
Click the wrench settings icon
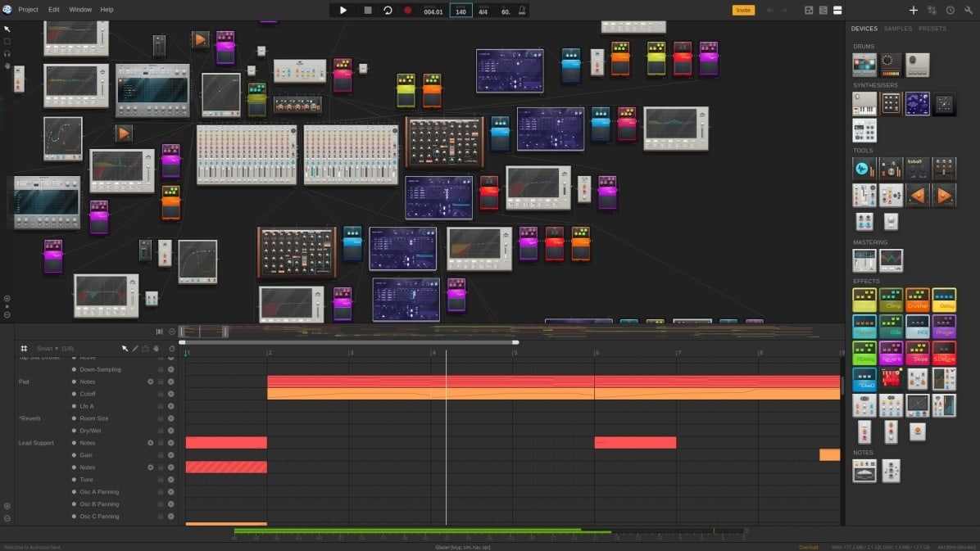click(969, 11)
